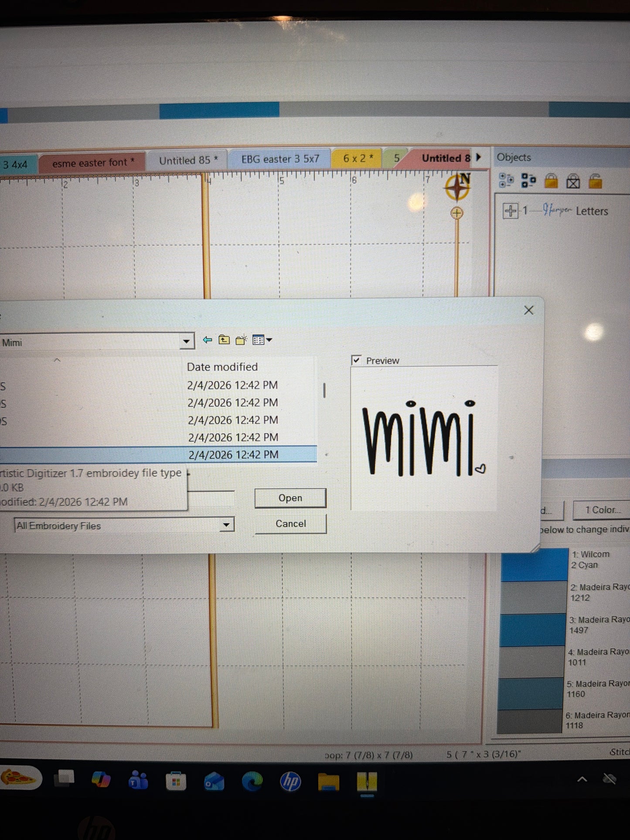Viewport: 630px width, 840px height.
Task: Open the view menu icon in dialog
Action: click(258, 340)
